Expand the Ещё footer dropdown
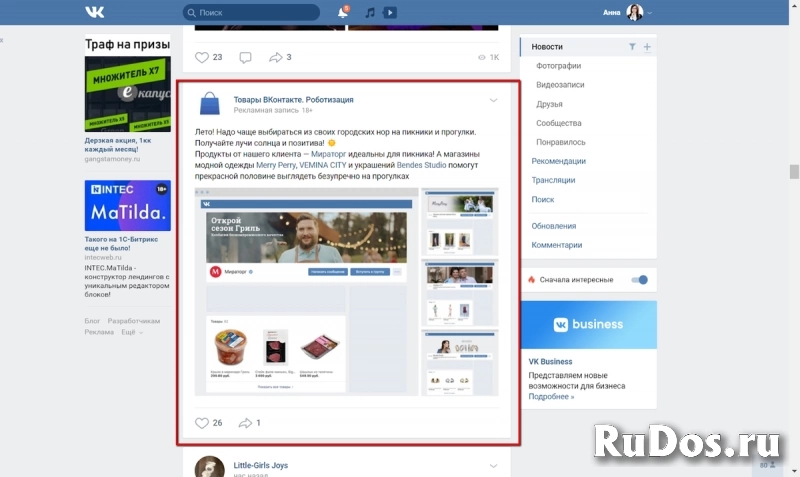 (132, 332)
